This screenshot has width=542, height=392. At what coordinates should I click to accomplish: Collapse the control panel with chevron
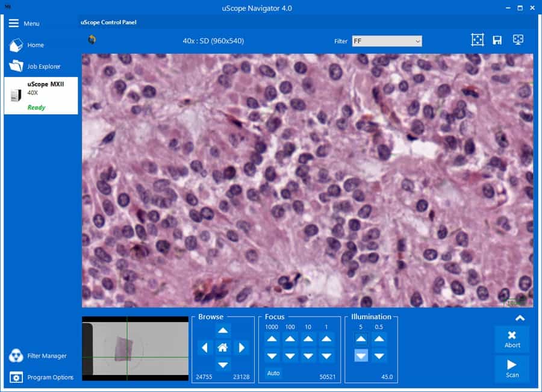520,318
